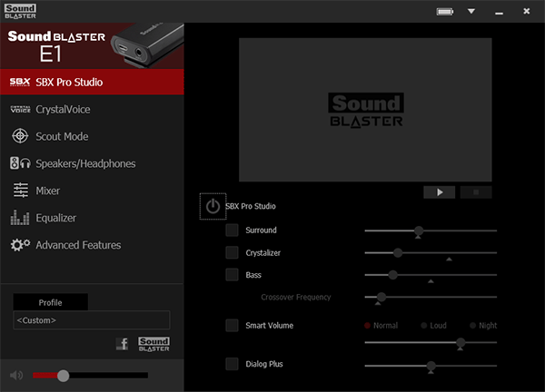Select the Night smart volume mode

(x=483, y=326)
